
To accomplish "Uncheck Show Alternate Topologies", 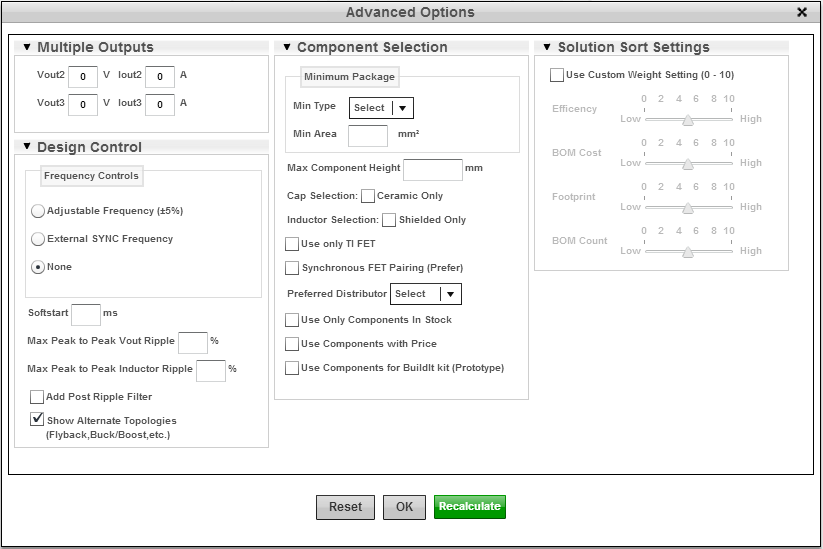I will coord(37,420).
